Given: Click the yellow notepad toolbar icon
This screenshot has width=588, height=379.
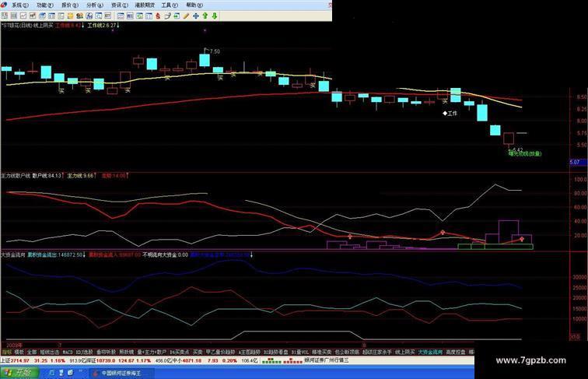Looking at the screenshot, I should [71, 16].
